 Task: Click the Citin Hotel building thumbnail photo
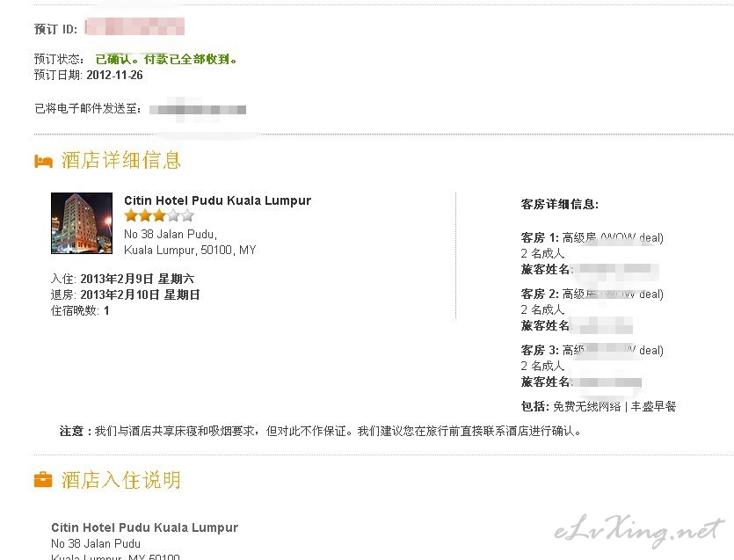82,223
